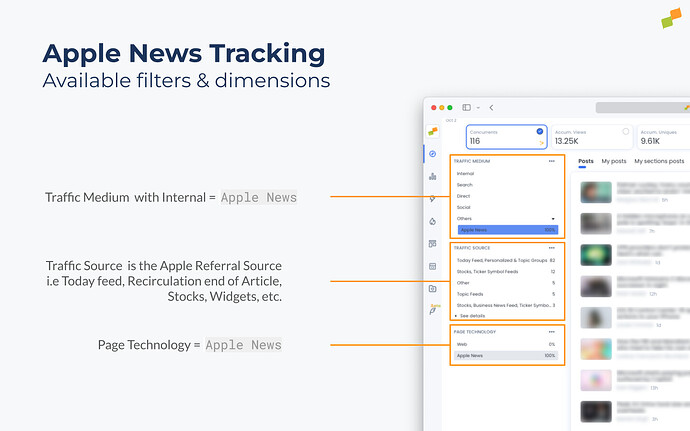Select the Other traffic source row
This screenshot has height=431, width=690.
tap(506, 283)
